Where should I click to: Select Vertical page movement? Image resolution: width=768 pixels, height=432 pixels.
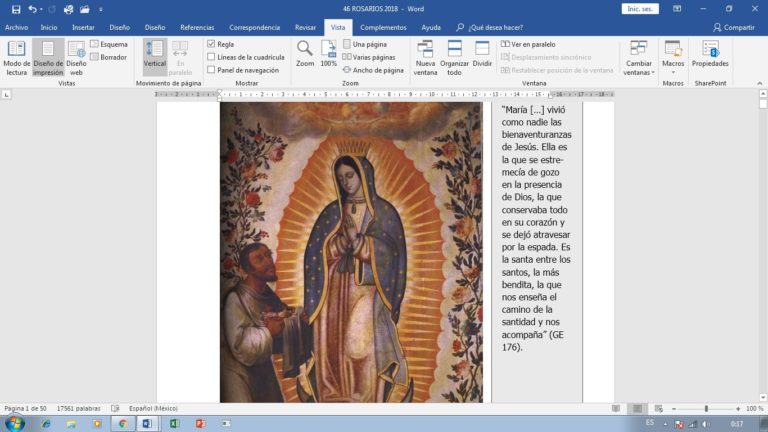click(155, 55)
